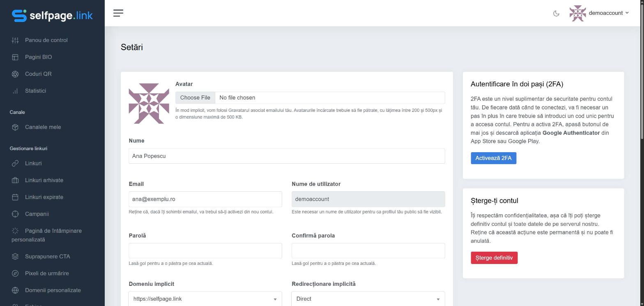Click the Setări page heading
The image size is (644, 306).
click(132, 47)
